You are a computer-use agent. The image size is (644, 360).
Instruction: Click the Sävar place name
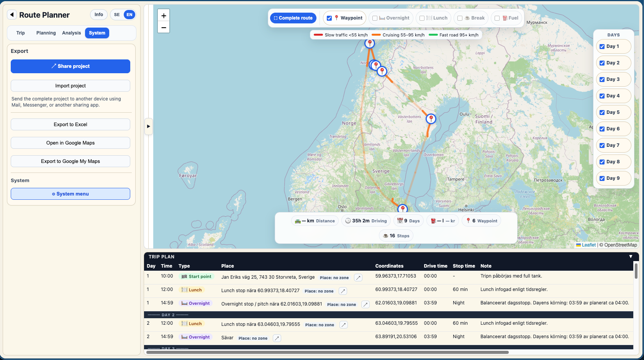click(x=227, y=338)
